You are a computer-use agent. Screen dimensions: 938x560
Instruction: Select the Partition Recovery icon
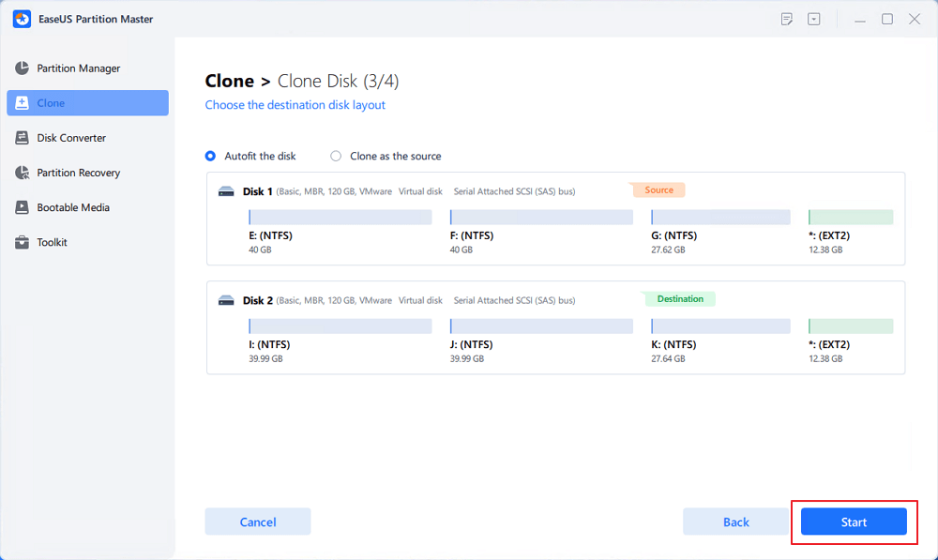pos(22,173)
